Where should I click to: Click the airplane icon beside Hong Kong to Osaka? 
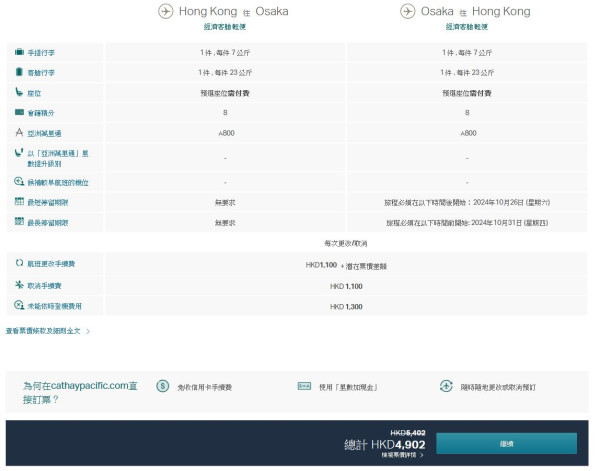166,11
